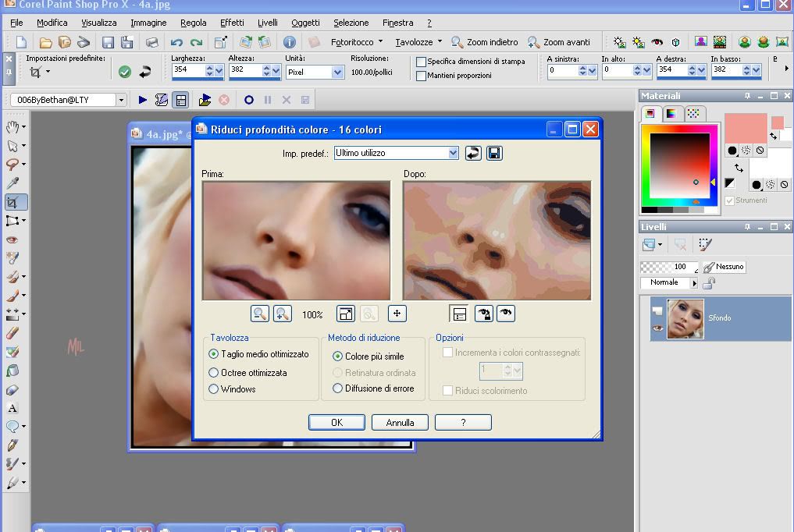The width and height of the screenshot is (794, 532).
Task: Open the Normale blend mode expander
Action: pyautogui.click(x=694, y=283)
